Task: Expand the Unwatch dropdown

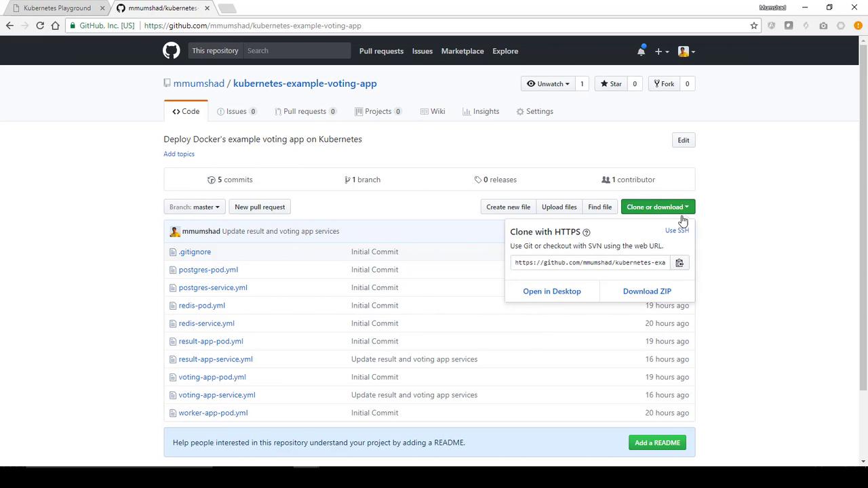Action: (547, 84)
